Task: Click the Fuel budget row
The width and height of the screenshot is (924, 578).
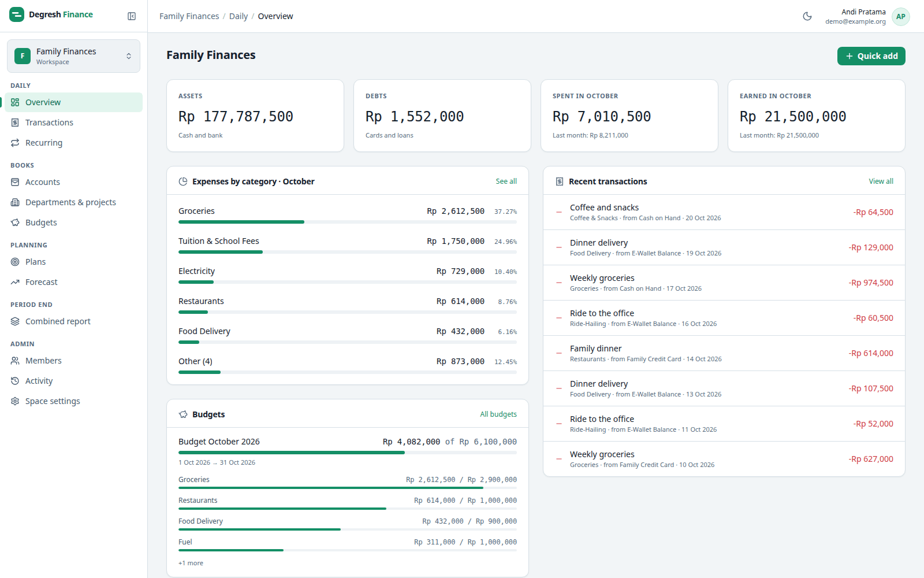Action: click(x=348, y=544)
